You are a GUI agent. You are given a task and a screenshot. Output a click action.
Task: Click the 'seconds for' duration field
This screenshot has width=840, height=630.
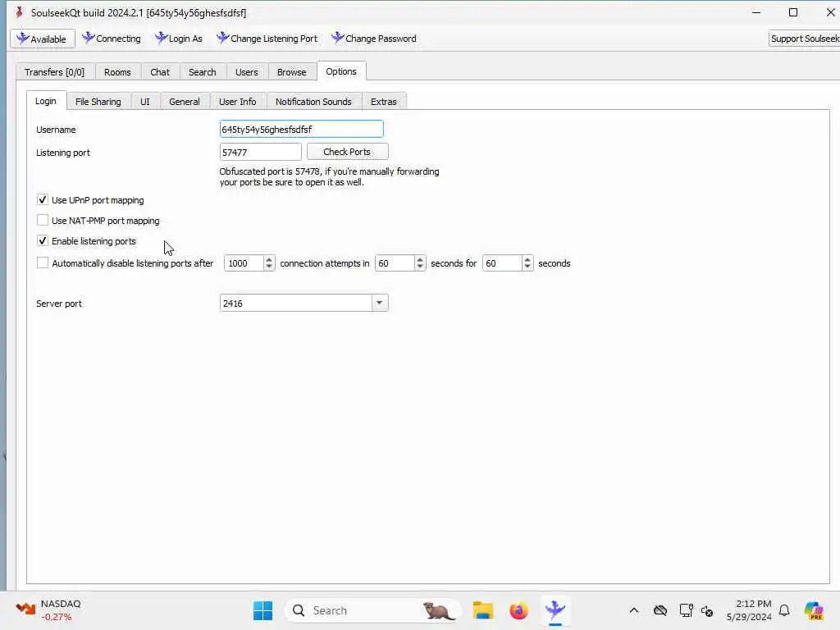(502, 263)
